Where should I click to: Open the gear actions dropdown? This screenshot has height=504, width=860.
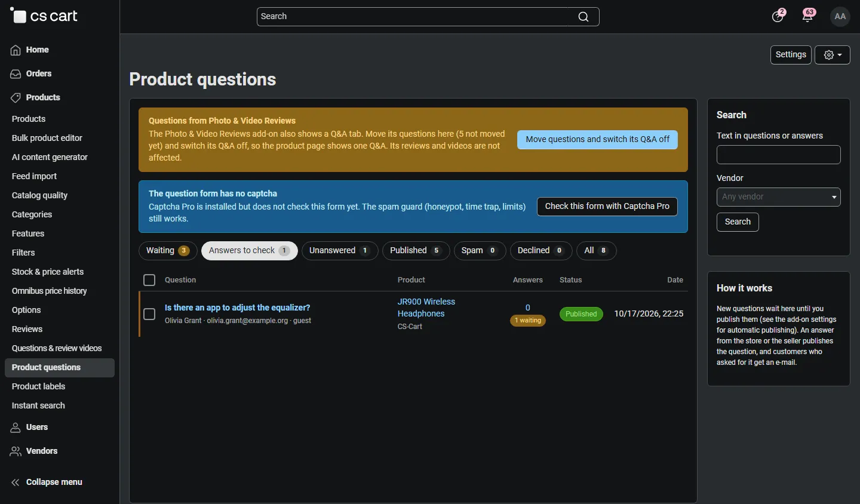click(x=833, y=55)
